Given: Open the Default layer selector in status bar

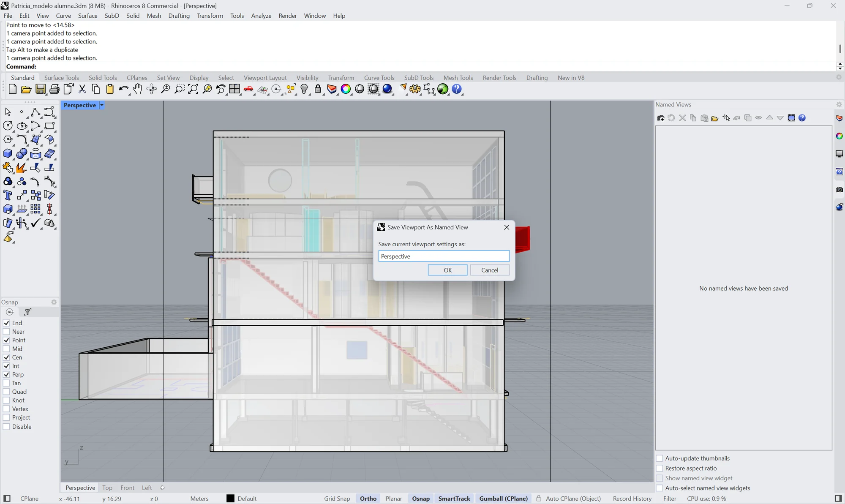Looking at the screenshot, I should pyautogui.click(x=247, y=499).
